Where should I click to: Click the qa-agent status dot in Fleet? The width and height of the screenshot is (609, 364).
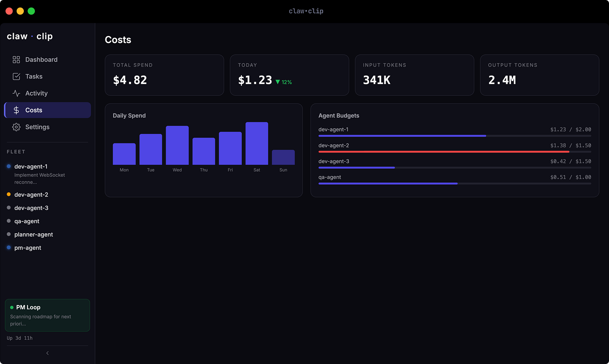pyautogui.click(x=9, y=221)
